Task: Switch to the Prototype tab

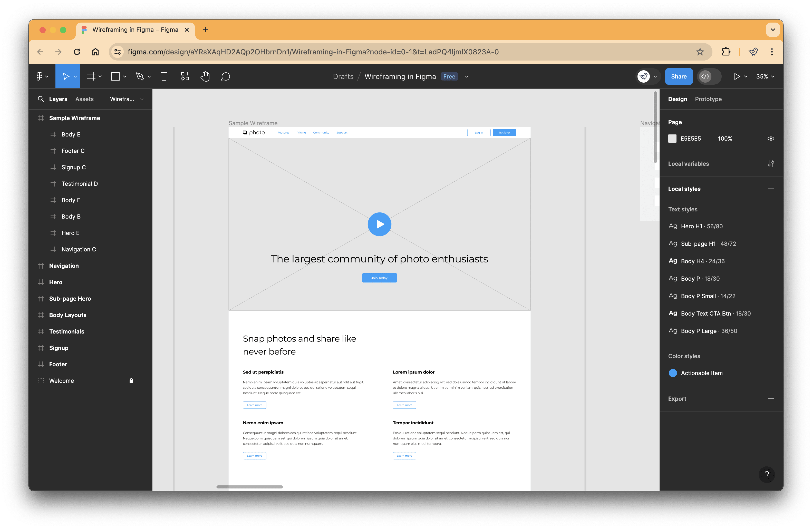Action: pyautogui.click(x=708, y=99)
